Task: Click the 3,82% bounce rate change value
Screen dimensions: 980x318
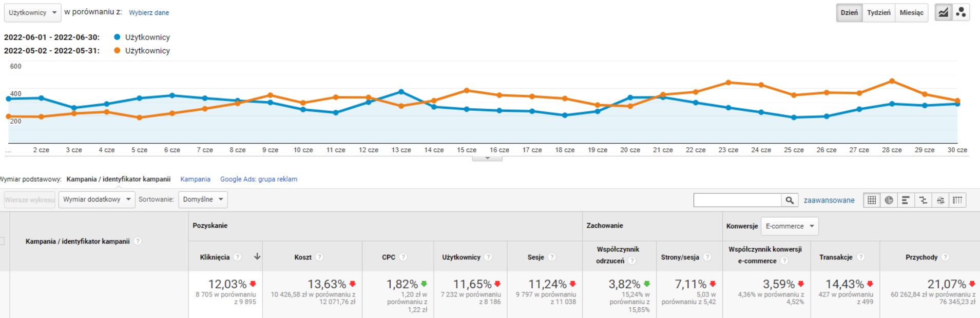Action: point(625,284)
